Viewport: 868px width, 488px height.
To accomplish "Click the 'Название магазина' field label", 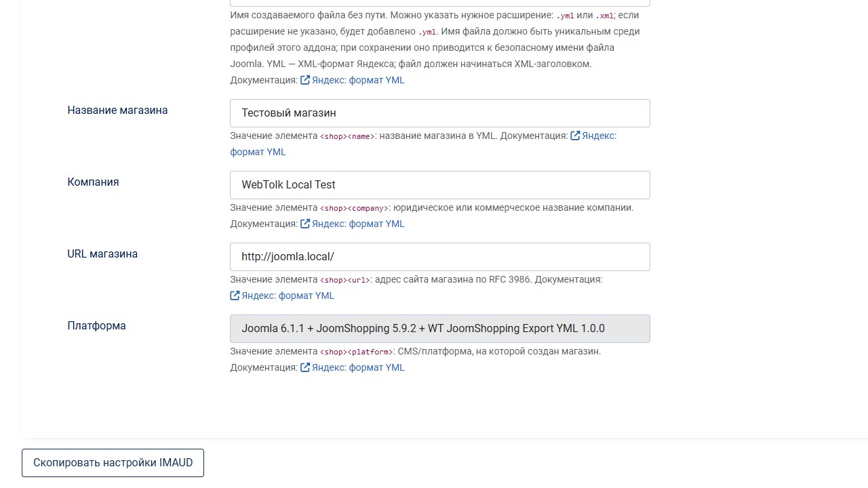I will [117, 110].
